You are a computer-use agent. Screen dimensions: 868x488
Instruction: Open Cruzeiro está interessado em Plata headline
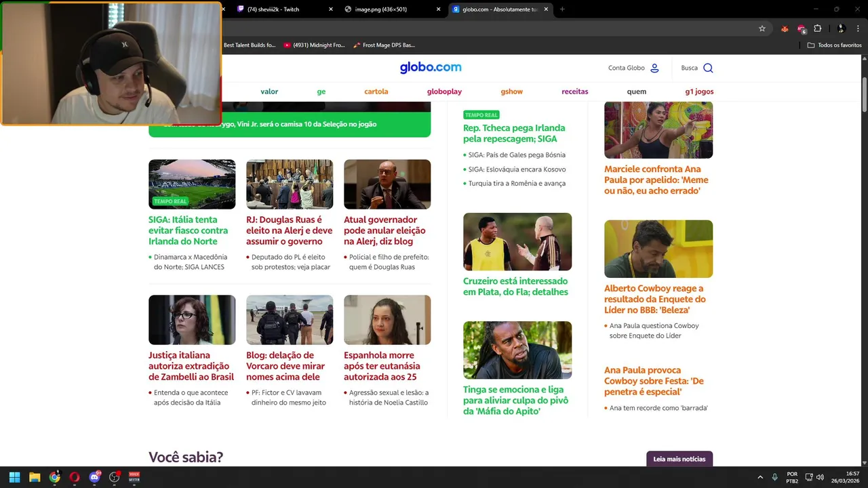(x=515, y=286)
